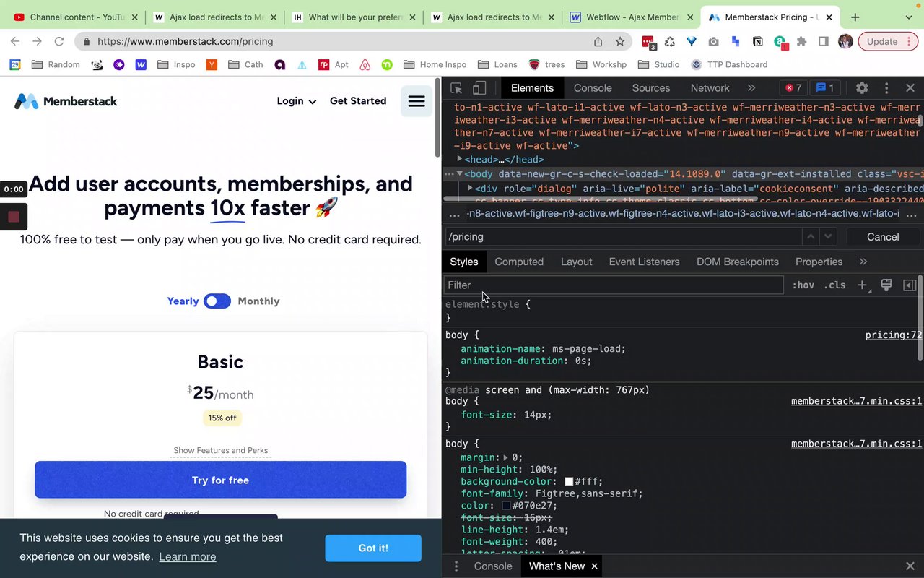Go back to the previous page
Image resolution: width=924 pixels, height=578 pixels.
(x=15, y=41)
